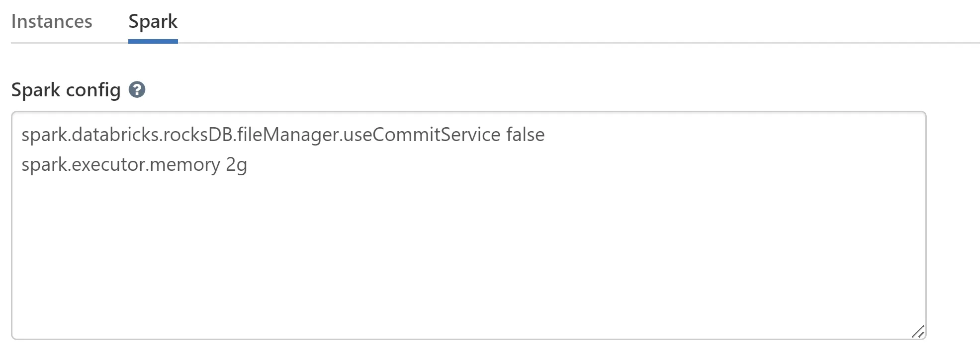980x364 pixels.
Task: Click 'spark' at start of first config line
Action: (x=44, y=135)
